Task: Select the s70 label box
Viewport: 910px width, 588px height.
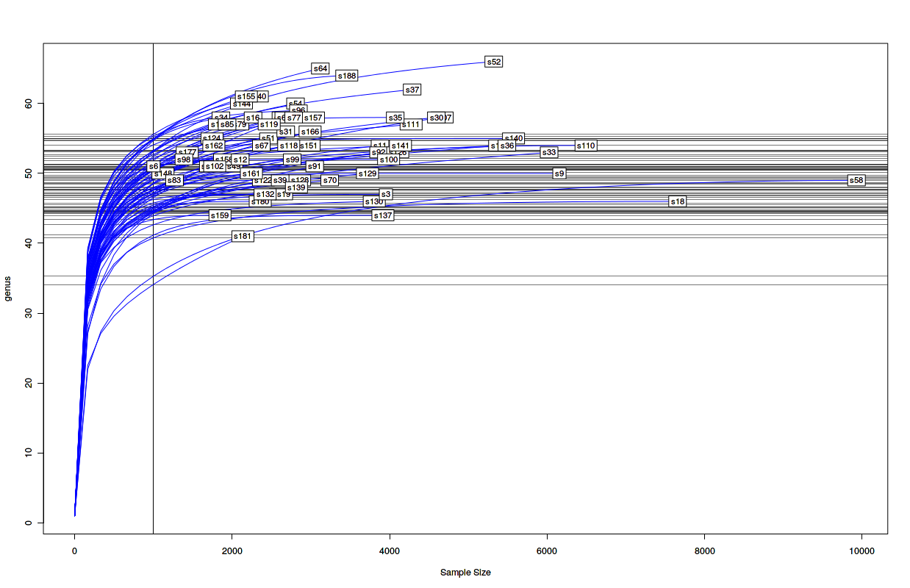Action: click(330, 180)
